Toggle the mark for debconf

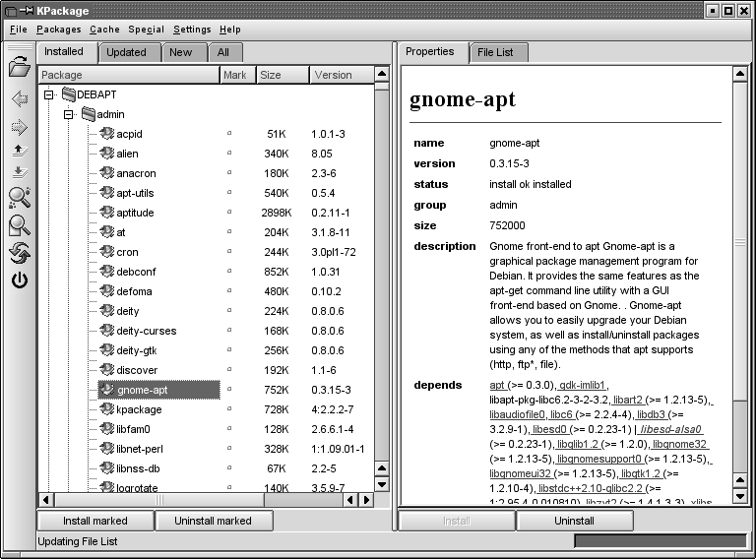tap(229, 271)
